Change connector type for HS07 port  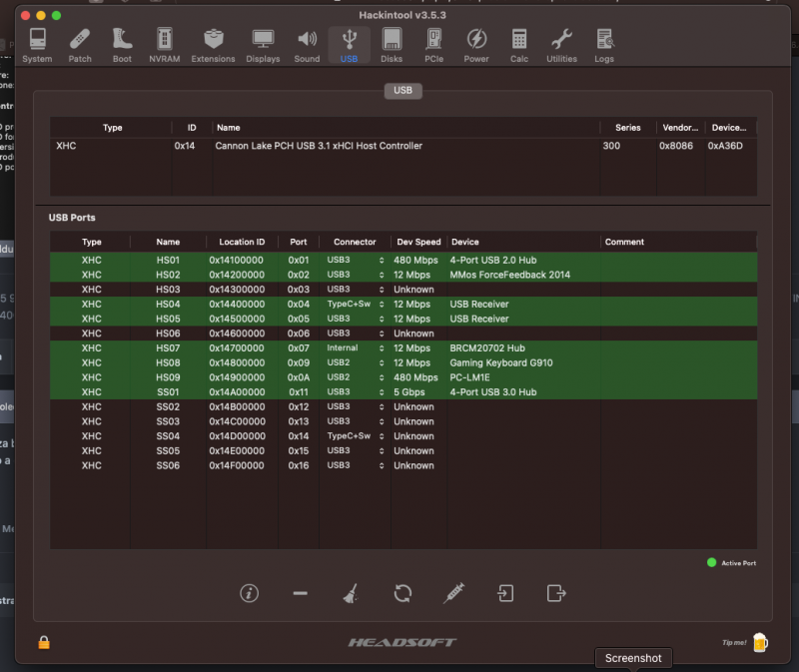[x=381, y=348]
